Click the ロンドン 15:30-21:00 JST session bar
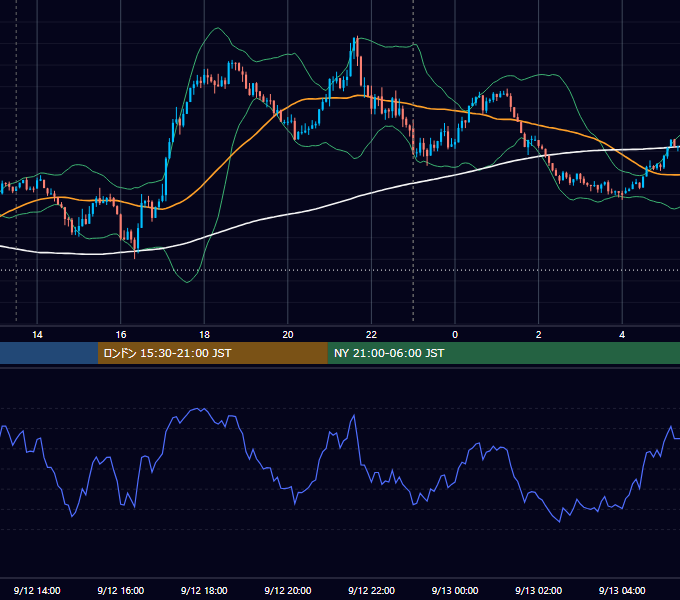Viewport: 680px width, 600px height. click(x=212, y=353)
